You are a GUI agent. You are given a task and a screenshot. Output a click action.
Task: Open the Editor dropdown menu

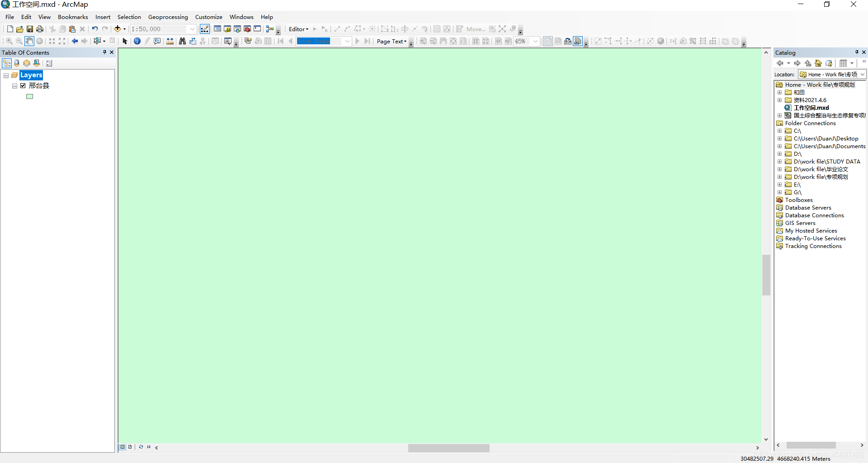(x=298, y=29)
